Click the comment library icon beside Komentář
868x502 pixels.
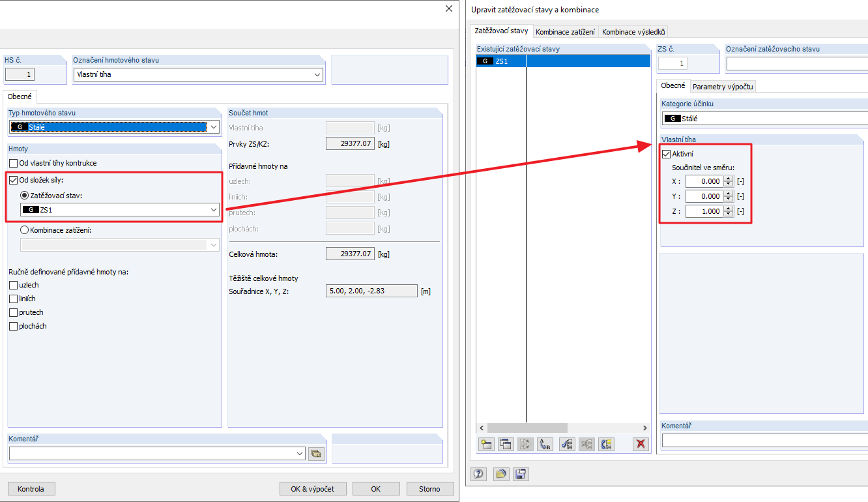pyautogui.click(x=317, y=453)
